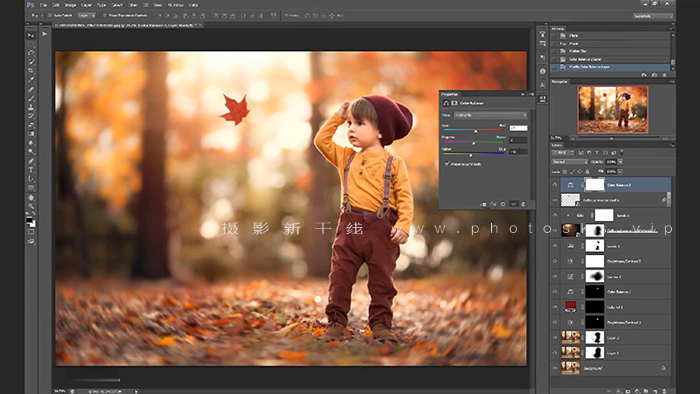Click the Cyan-Red value input field
This screenshot has height=394, width=700.
pos(518,128)
